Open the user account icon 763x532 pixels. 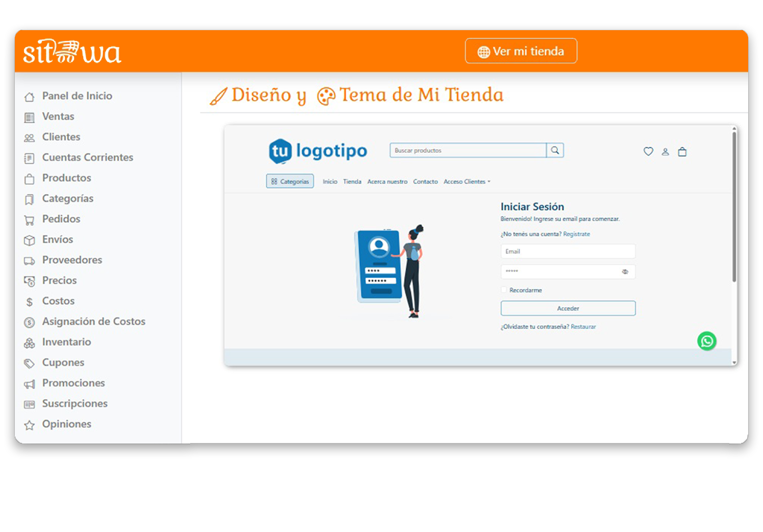[665, 152]
